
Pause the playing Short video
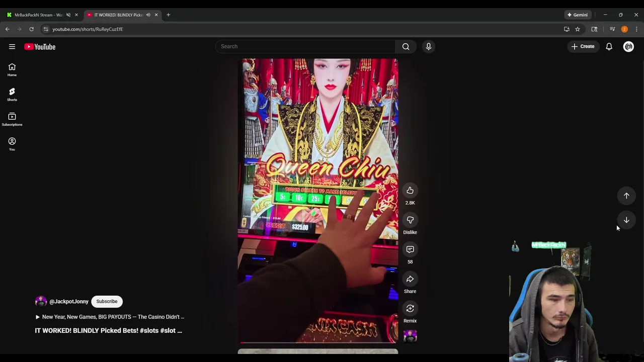(x=318, y=201)
